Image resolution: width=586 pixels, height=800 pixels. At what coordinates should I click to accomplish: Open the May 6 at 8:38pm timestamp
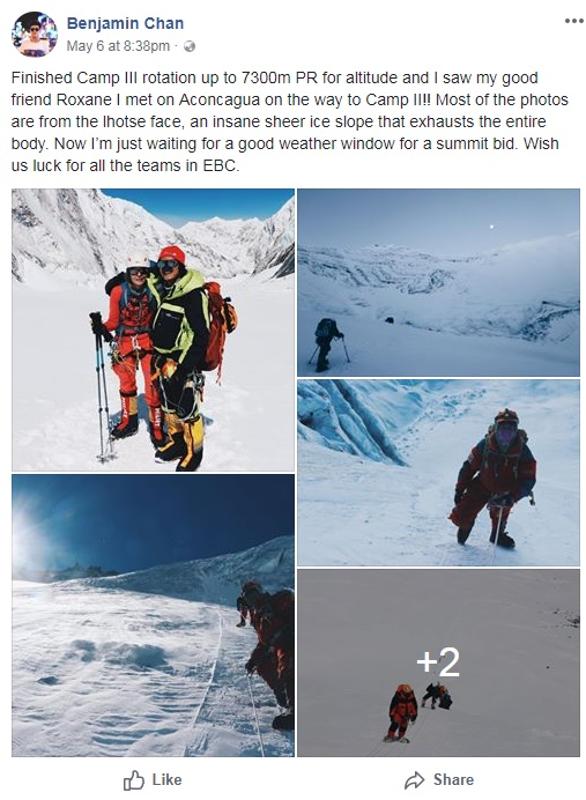coord(118,46)
